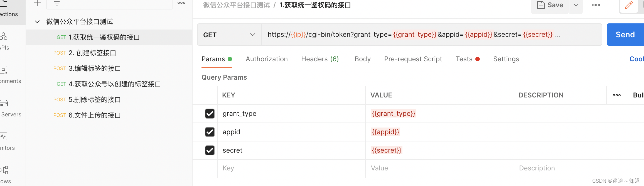Image resolution: width=644 pixels, height=186 pixels.
Task: Click the appid key cell
Action: click(x=291, y=132)
